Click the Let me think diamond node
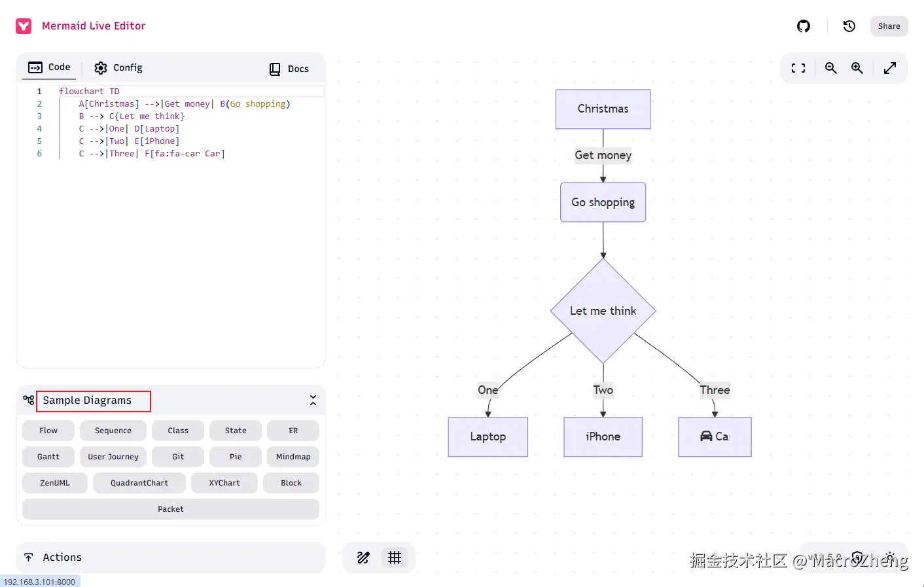 pyautogui.click(x=603, y=311)
